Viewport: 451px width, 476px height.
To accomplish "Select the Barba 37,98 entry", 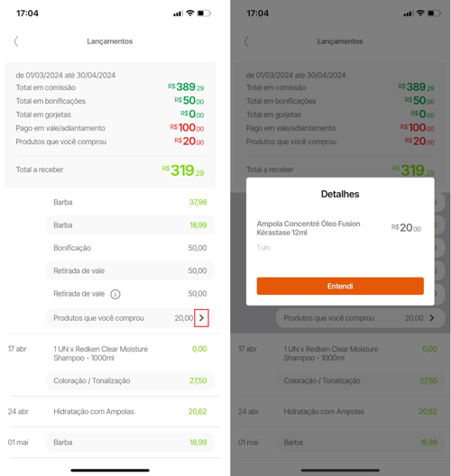I will (130, 202).
